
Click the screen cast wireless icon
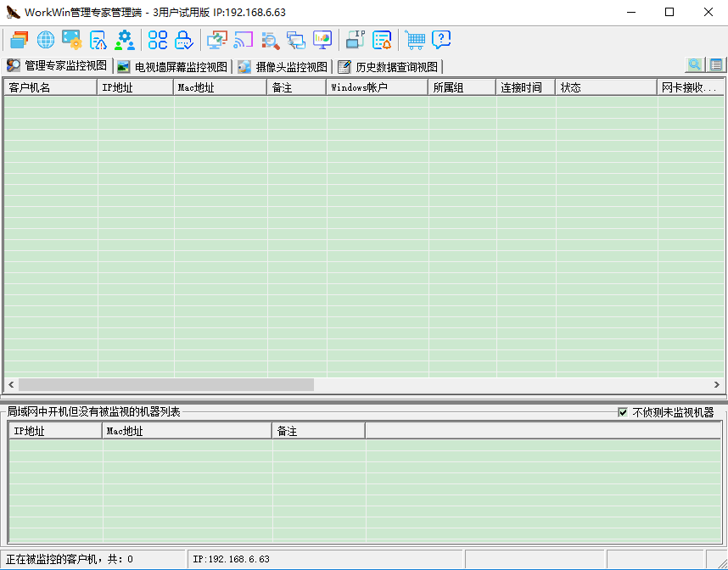point(244,40)
